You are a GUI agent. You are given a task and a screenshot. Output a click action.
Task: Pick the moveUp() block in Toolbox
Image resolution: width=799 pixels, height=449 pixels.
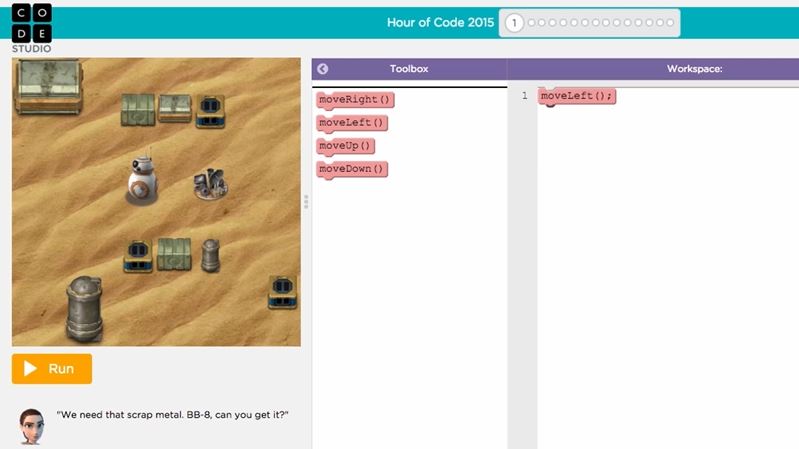pos(345,146)
